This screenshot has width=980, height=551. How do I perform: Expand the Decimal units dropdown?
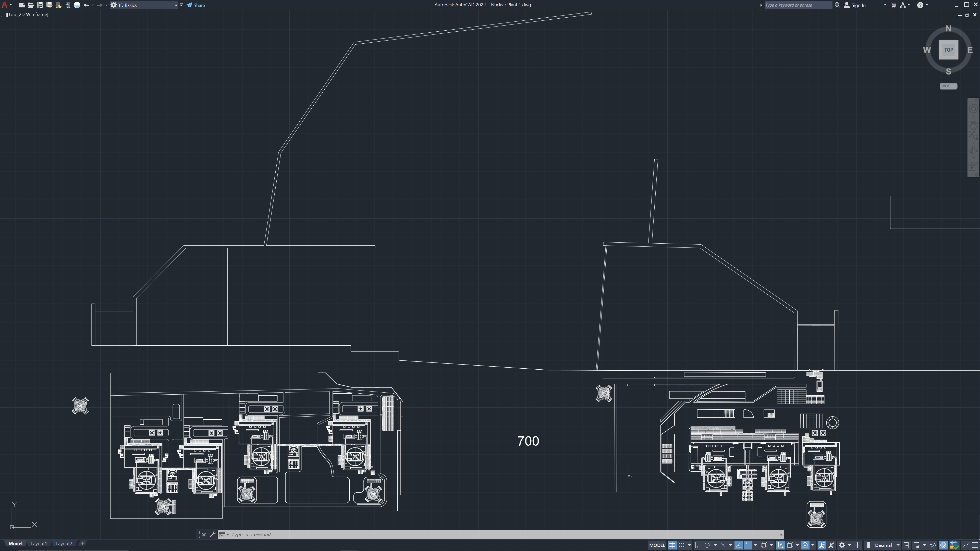click(x=898, y=545)
